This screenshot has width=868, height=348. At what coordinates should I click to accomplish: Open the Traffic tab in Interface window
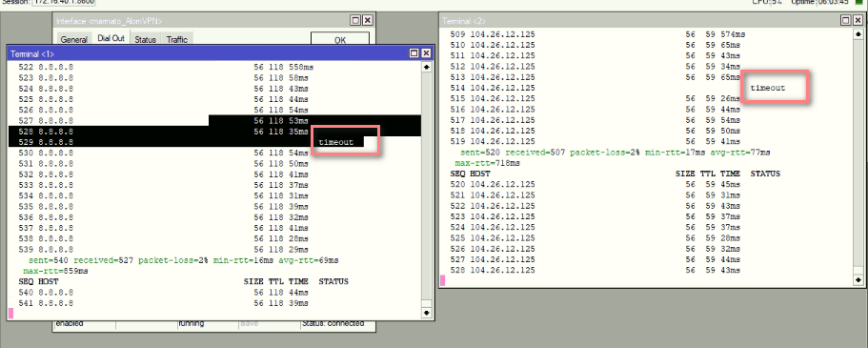[x=177, y=39]
